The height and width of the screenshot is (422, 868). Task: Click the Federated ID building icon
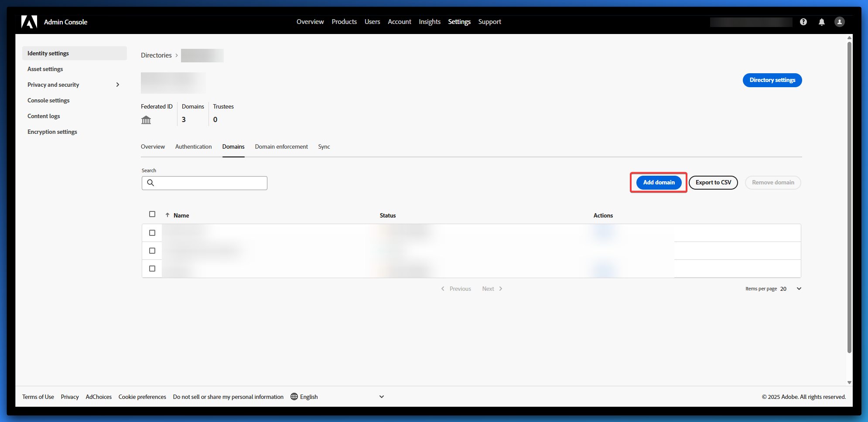click(x=146, y=120)
